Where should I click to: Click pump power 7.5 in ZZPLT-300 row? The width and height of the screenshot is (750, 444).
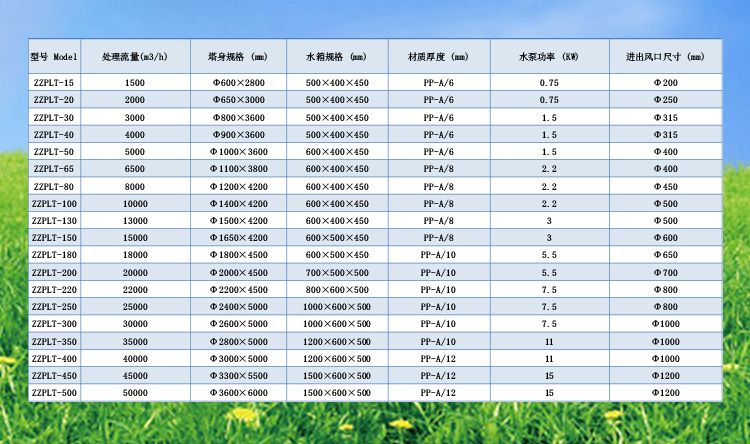[x=549, y=324]
